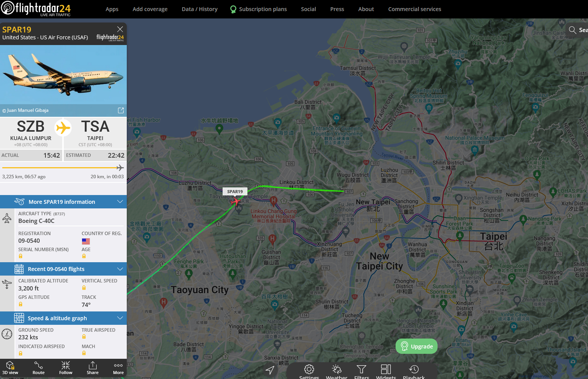Open Subscription plans
The height and width of the screenshot is (379, 588).
(x=258, y=9)
